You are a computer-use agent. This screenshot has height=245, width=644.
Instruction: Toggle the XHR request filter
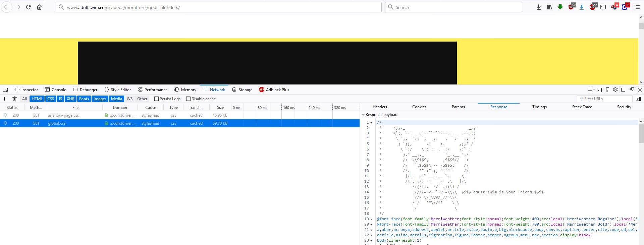70,99
